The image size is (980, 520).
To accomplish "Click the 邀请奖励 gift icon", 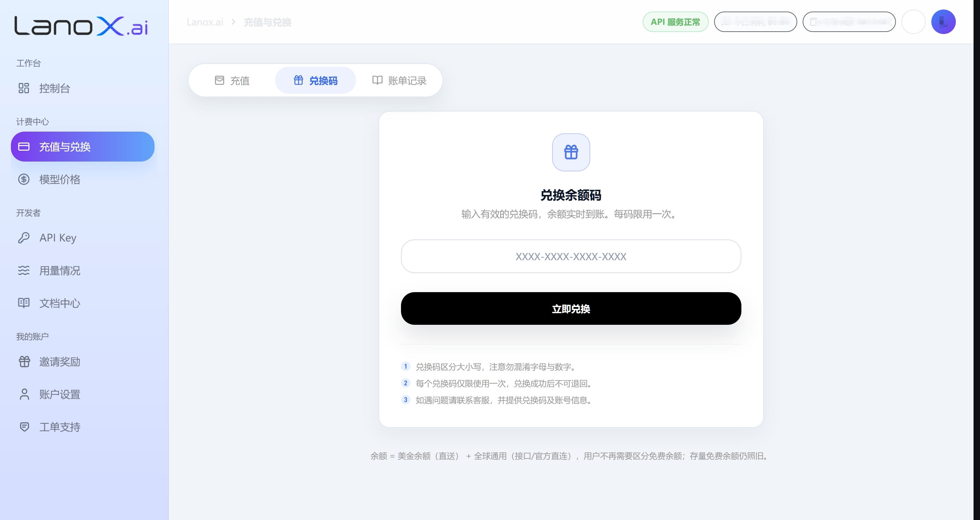I will (x=25, y=362).
